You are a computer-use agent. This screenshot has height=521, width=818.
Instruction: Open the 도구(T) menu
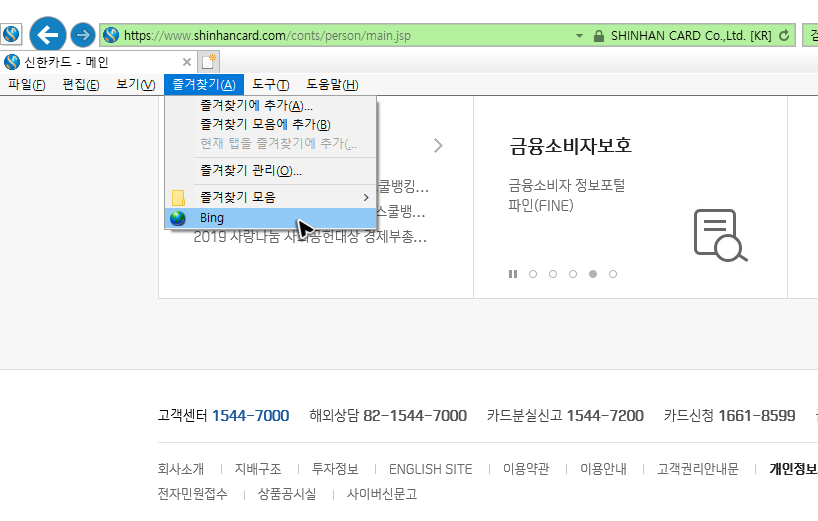pyautogui.click(x=271, y=84)
